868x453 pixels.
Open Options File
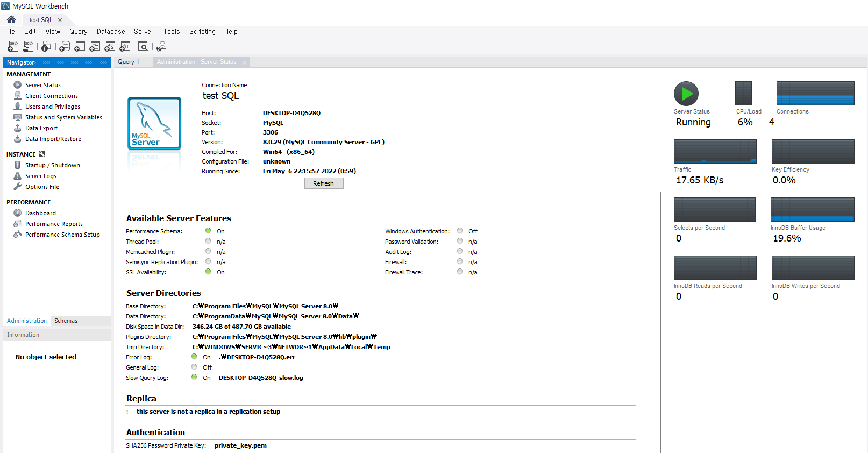click(42, 187)
